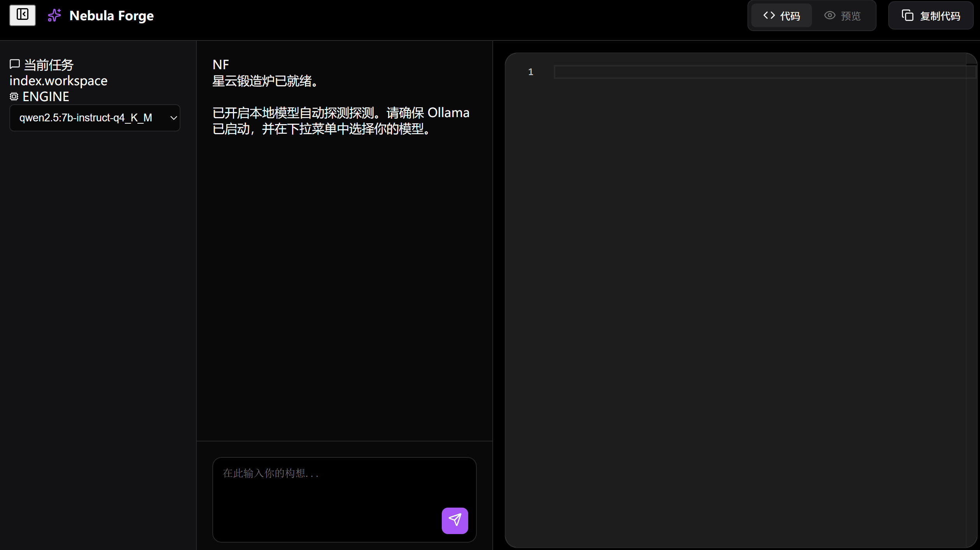
Task: Switch to the 预览 view tab
Action: point(843,16)
